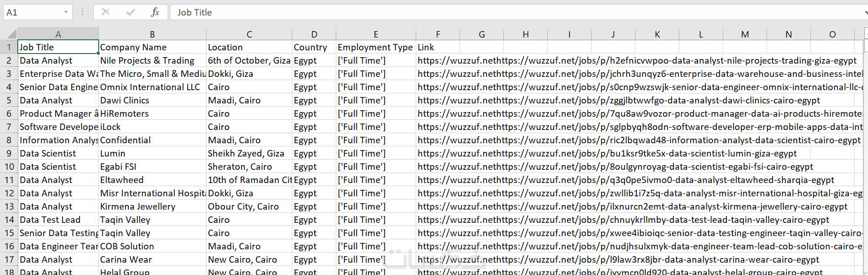
Task: Click the Company Name header cell
Action: tap(152, 47)
